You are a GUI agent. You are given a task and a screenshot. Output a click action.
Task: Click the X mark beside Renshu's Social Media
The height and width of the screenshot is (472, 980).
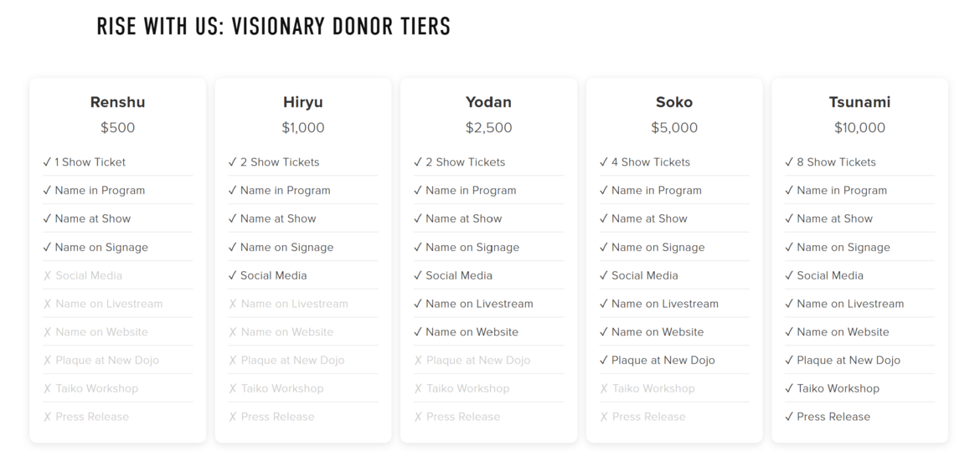pos(47,276)
